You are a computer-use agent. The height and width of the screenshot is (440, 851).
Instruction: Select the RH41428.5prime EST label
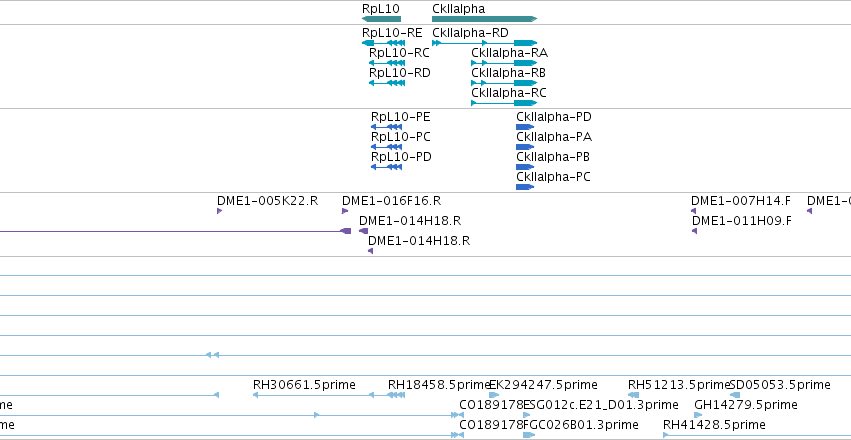point(714,424)
